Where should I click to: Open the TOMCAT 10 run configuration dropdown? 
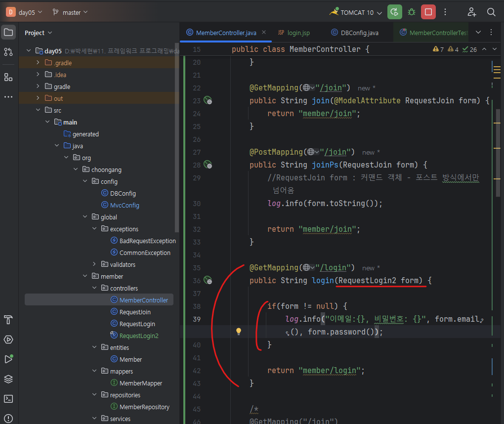point(355,12)
